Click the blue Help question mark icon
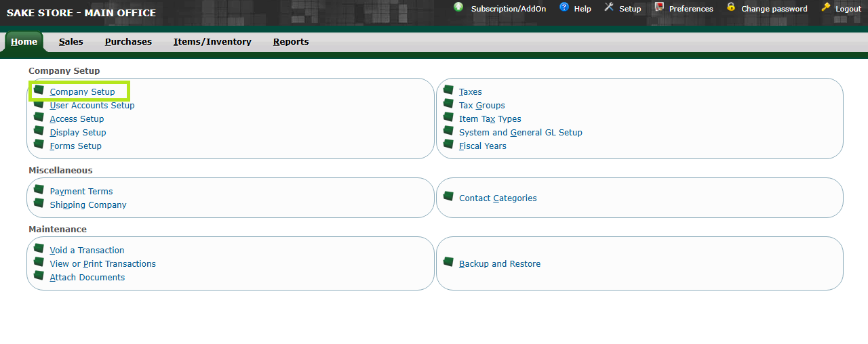This screenshot has height=344, width=868. click(x=564, y=7)
